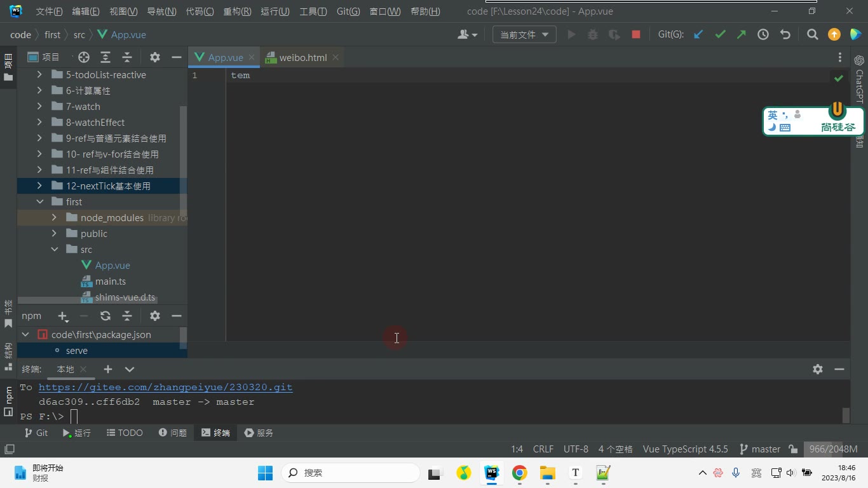Open search everywhere magnifier icon
The width and height of the screenshot is (868, 488).
pyautogui.click(x=812, y=35)
